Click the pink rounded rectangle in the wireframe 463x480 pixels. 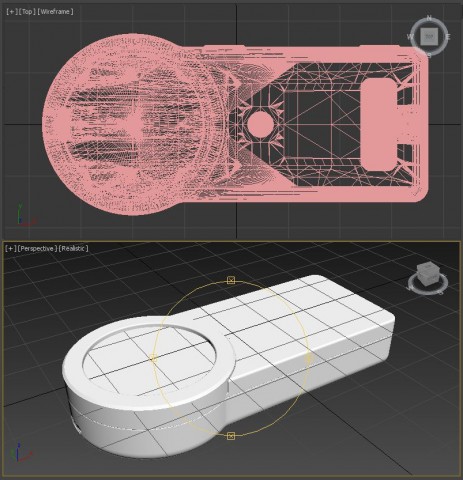coord(379,124)
